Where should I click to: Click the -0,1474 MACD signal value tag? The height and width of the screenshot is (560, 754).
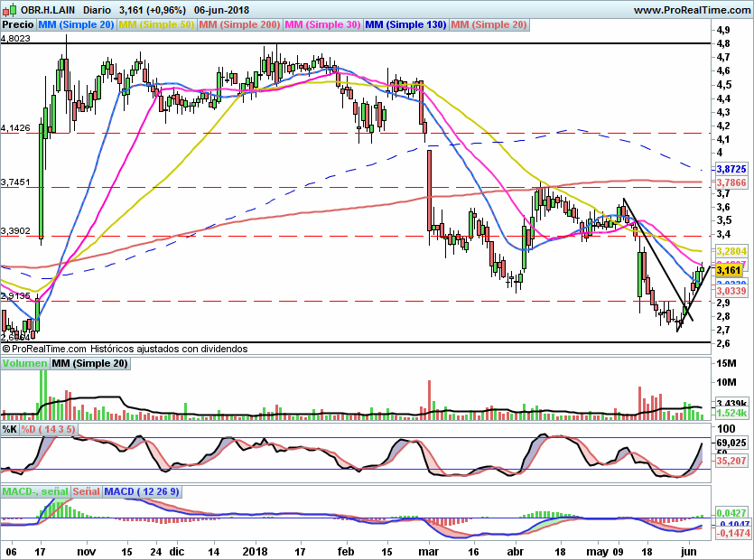(733, 533)
